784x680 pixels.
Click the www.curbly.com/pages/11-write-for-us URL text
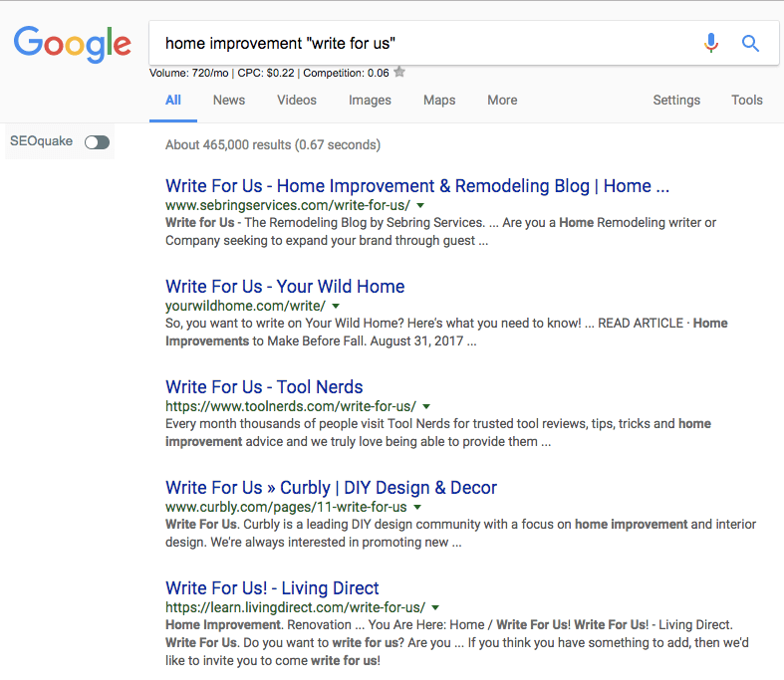click(286, 507)
